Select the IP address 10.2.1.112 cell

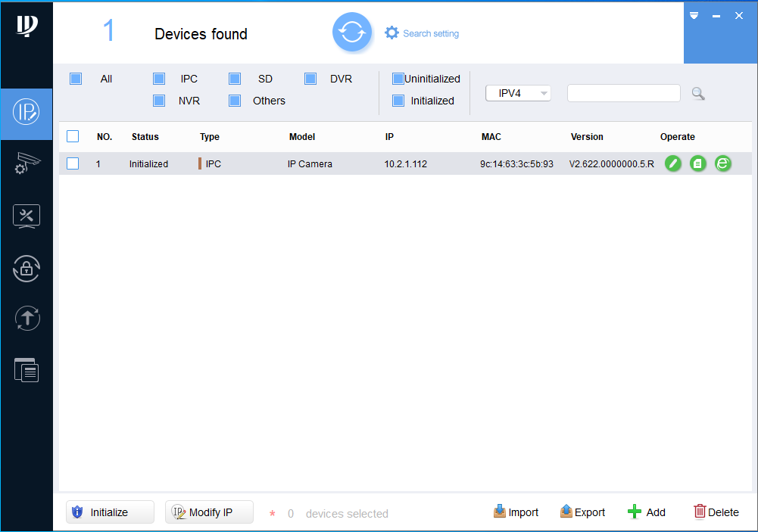click(406, 163)
